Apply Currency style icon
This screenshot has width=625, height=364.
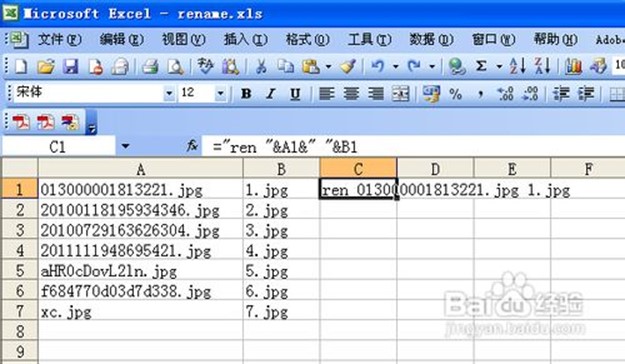[431, 94]
